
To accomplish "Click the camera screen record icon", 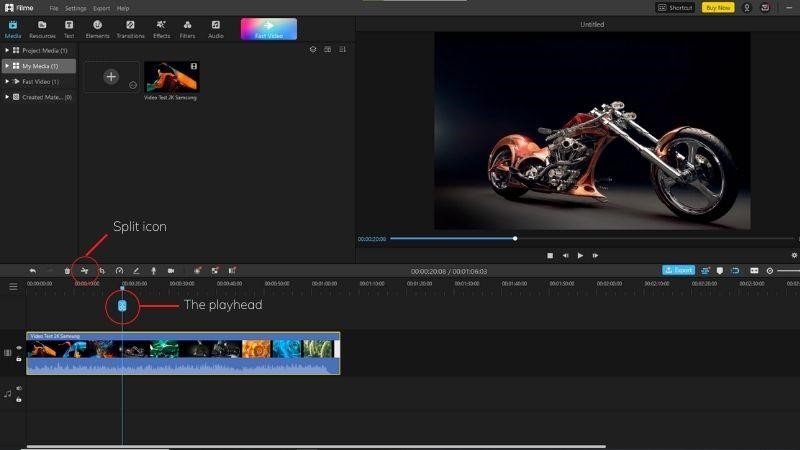I will 171,271.
